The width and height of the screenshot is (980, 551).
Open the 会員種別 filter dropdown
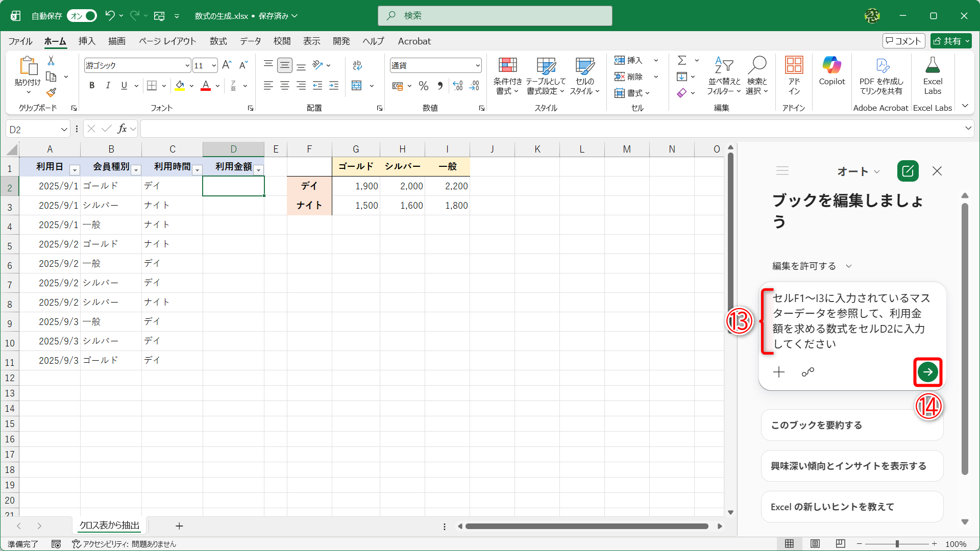(x=136, y=170)
